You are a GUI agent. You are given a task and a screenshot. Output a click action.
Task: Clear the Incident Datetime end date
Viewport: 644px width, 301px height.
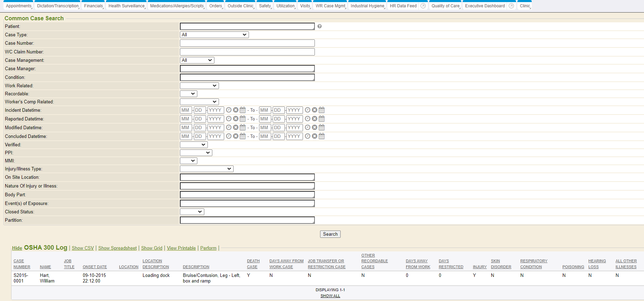(315, 110)
